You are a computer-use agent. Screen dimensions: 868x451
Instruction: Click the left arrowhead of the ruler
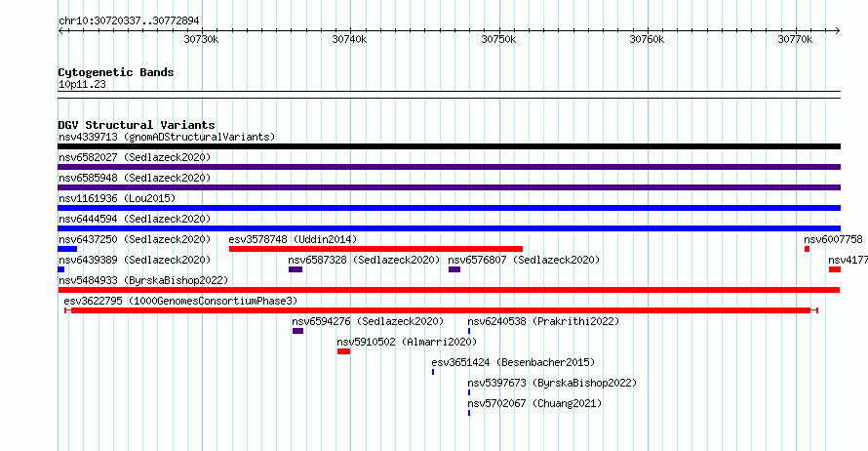60,30
